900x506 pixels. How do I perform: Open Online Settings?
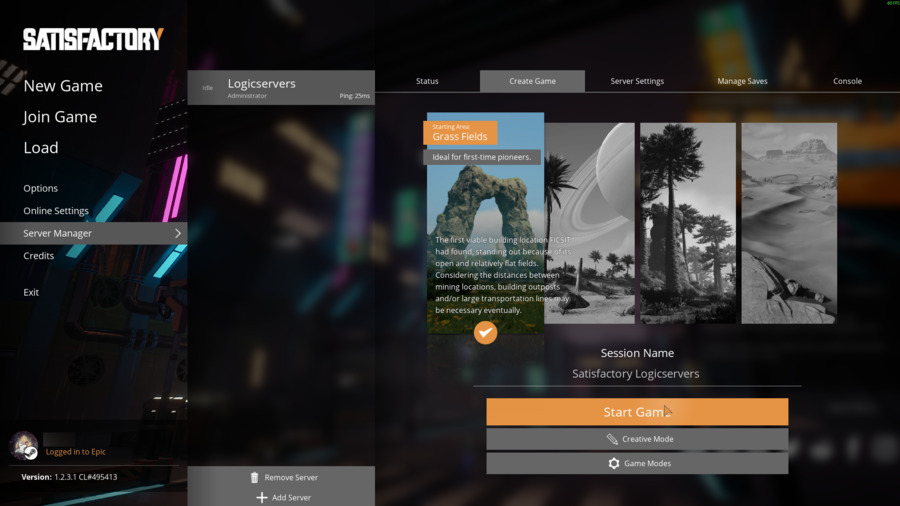click(x=56, y=211)
